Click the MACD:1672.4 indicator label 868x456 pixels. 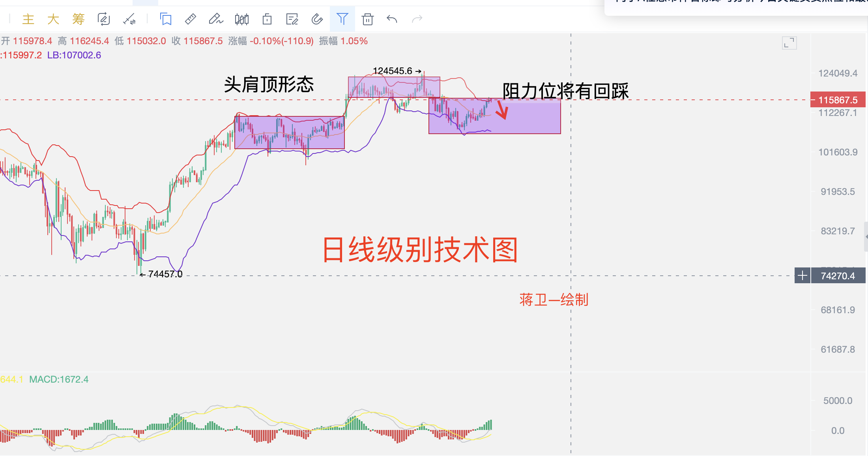pyautogui.click(x=59, y=379)
